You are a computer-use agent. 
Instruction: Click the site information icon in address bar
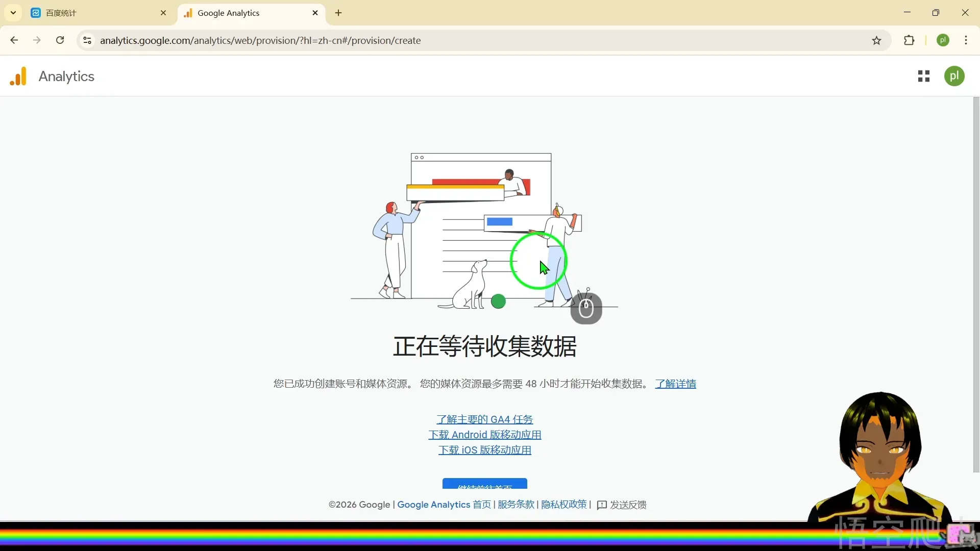tap(87, 41)
